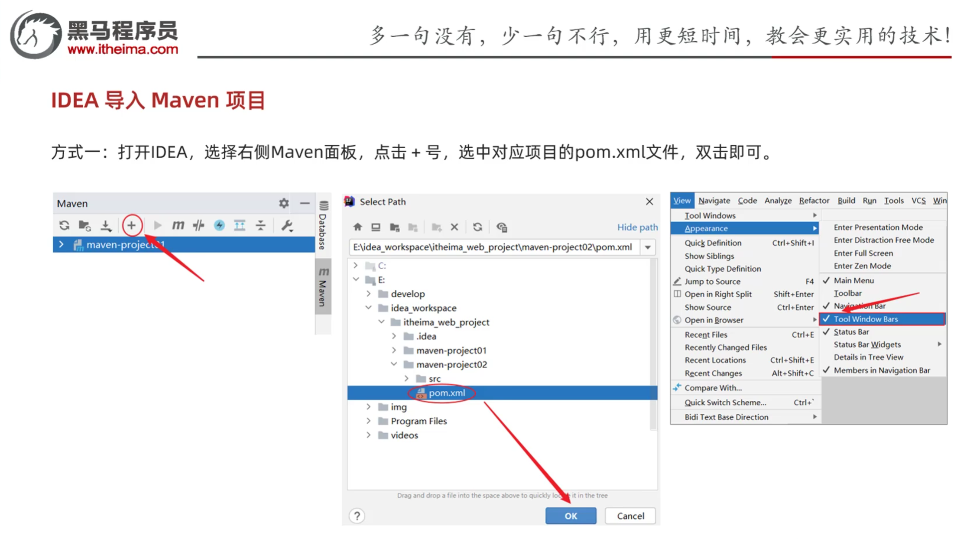
Task: Toggle the Main Menu checkmark option
Action: tap(853, 280)
